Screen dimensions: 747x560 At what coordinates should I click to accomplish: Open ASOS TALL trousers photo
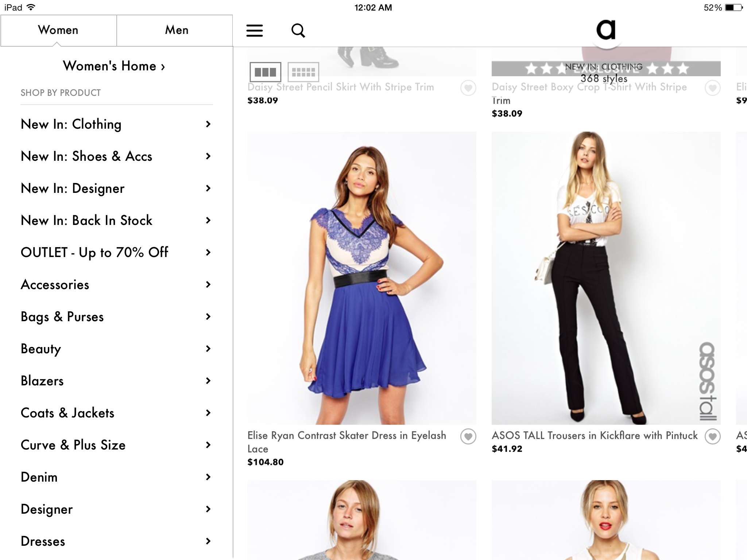coord(606,278)
